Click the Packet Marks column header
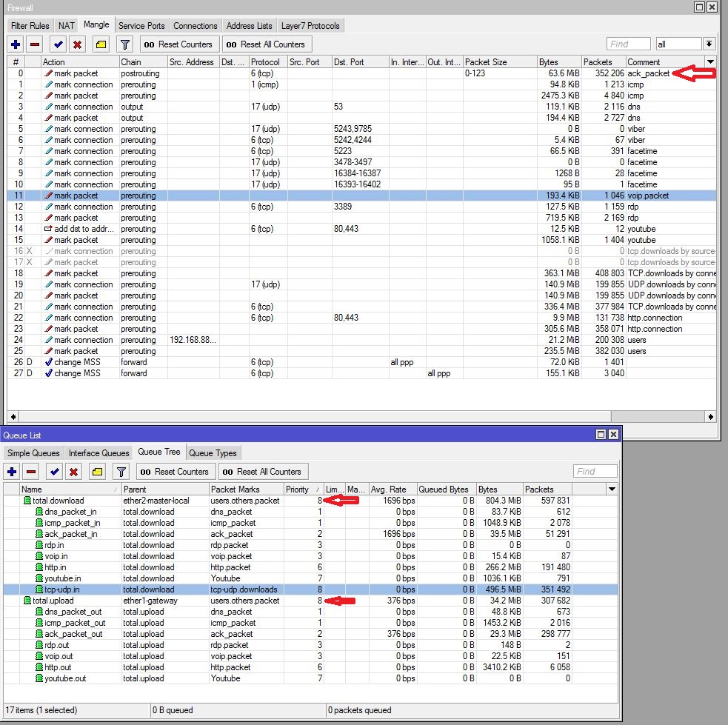This screenshot has width=728, height=725. [x=246, y=490]
